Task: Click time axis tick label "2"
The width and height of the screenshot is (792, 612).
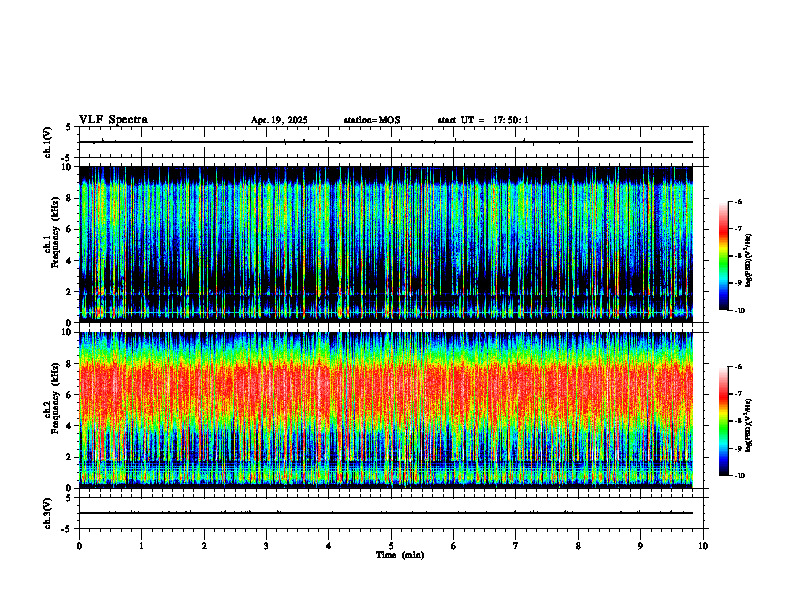Action: [x=204, y=546]
